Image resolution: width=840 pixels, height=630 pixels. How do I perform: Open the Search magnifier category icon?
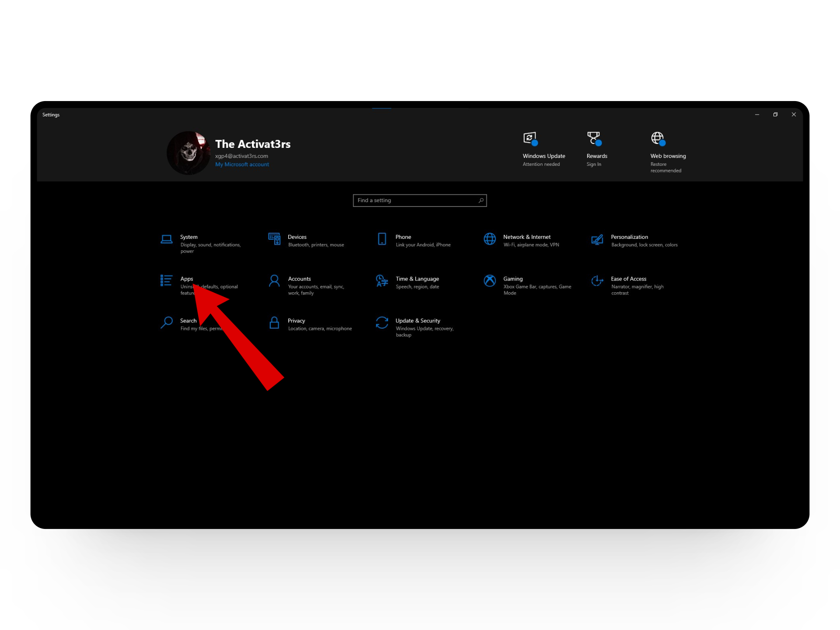pos(166,323)
